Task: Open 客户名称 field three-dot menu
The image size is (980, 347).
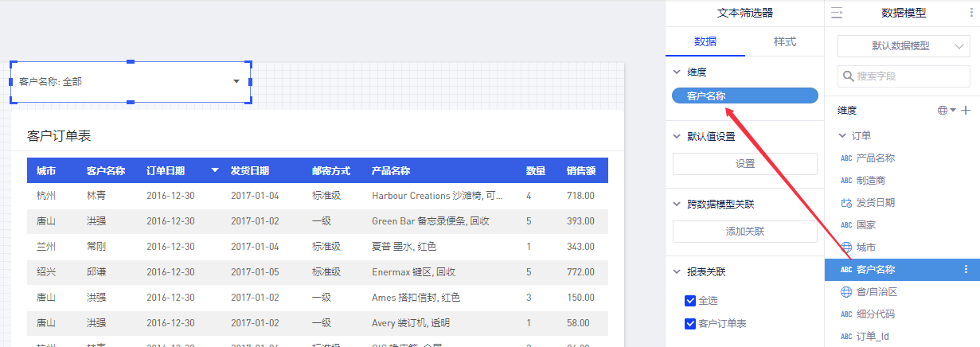Action: point(966,270)
